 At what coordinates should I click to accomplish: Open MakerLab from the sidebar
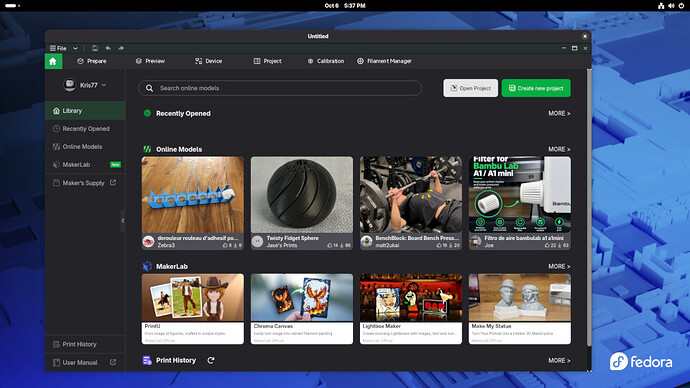pos(85,165)
